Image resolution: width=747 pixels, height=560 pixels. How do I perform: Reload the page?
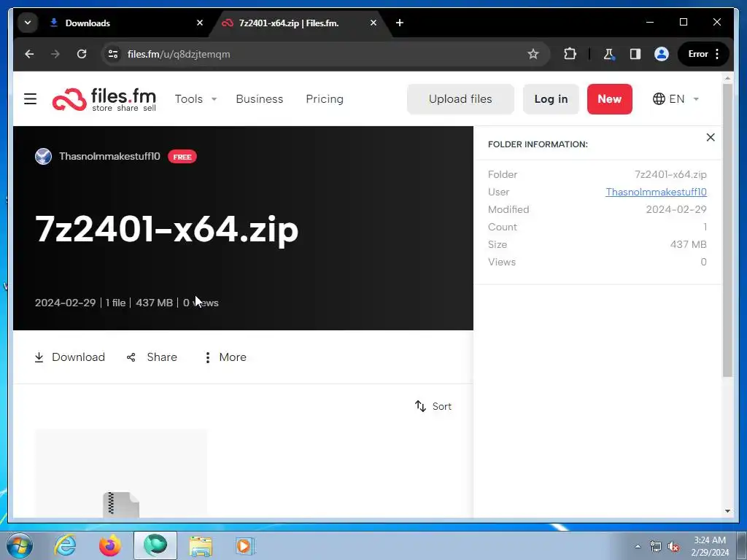[x=82, y=54]
